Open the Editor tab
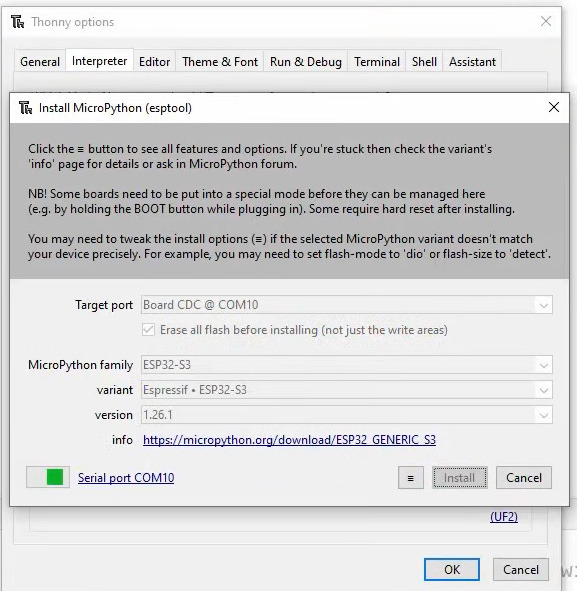577x591 pixels. tap(155, 61)
